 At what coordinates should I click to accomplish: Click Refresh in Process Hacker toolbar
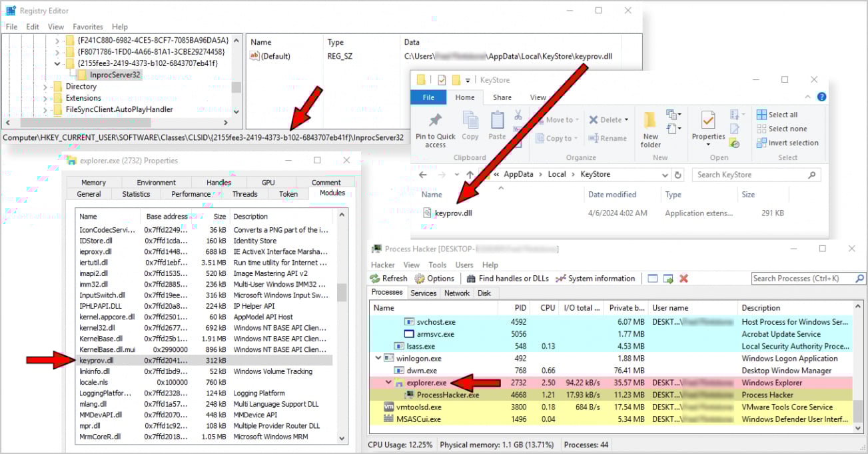coord(388,279)
